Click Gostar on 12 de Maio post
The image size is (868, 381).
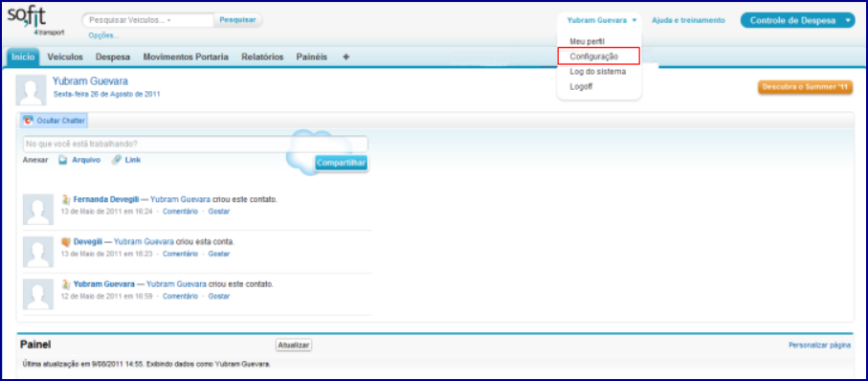218,296
